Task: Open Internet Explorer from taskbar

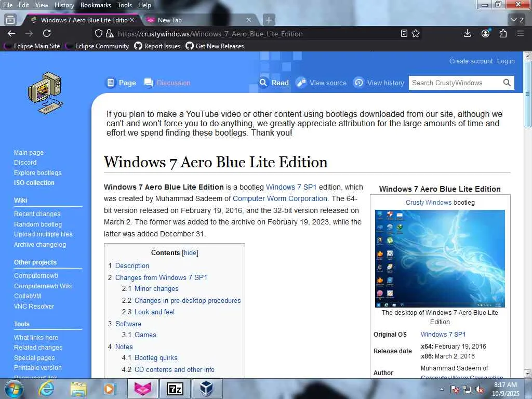Action: 46,389
